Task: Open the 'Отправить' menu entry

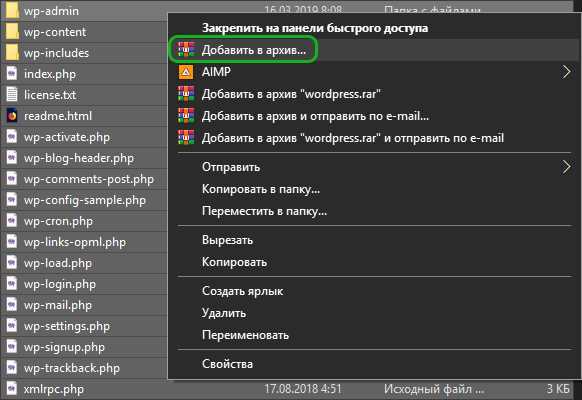Action: pos(231,167)
